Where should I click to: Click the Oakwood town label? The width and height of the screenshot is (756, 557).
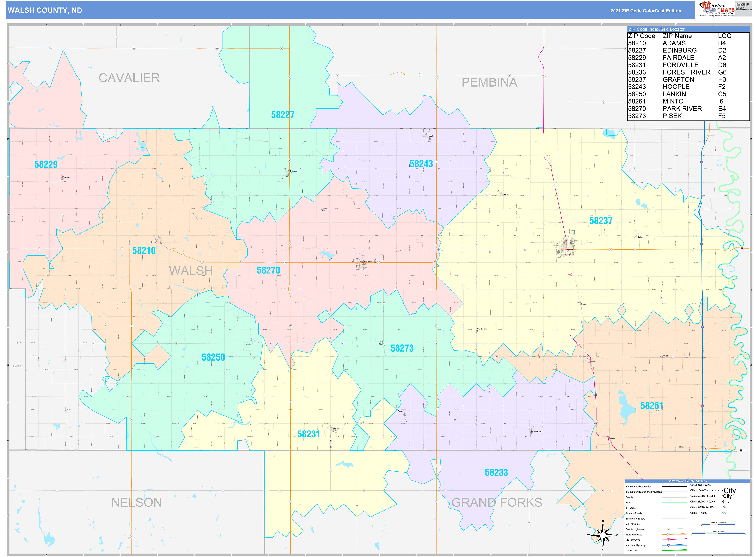point(642,237)
